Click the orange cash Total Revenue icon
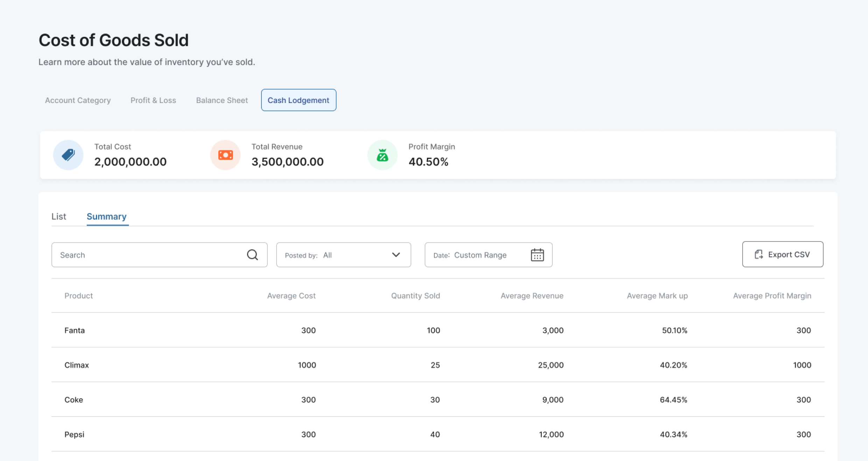Image resolution: width=868 pixels, height=461 pixels. pyautogui.click(x=225, y=155)
